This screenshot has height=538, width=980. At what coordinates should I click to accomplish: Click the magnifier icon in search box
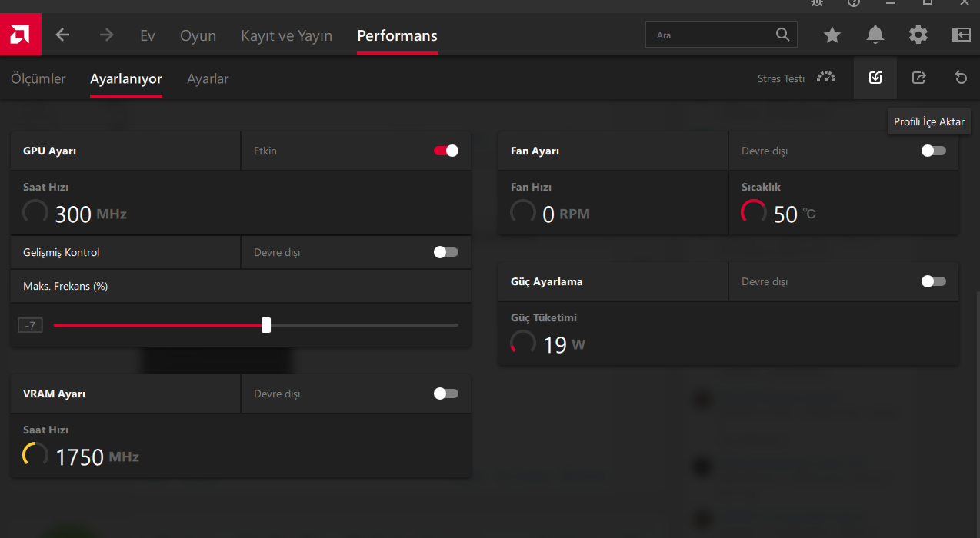[782, 35]
